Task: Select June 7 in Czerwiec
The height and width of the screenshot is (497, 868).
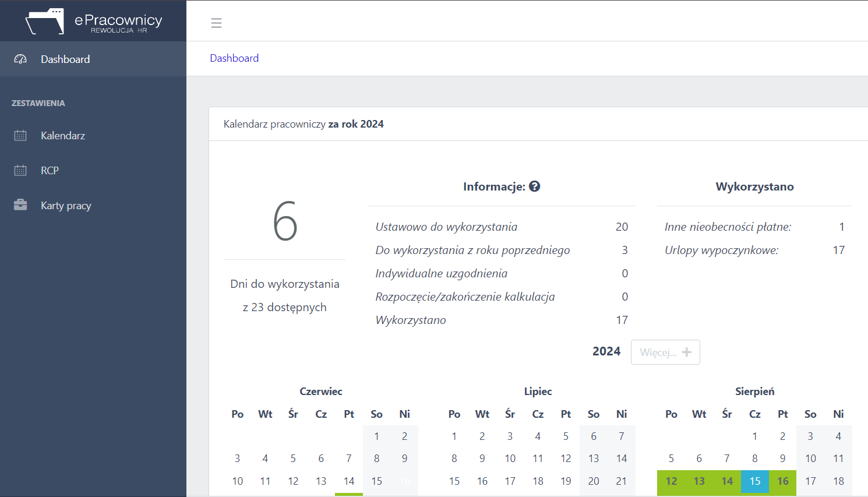Action: [349, 459]
